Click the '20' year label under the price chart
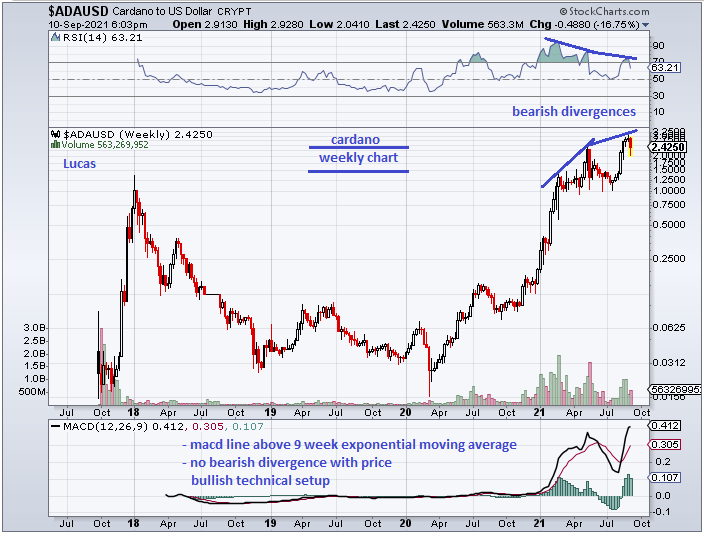The image size is (704, 534). [x=405, y=412]
